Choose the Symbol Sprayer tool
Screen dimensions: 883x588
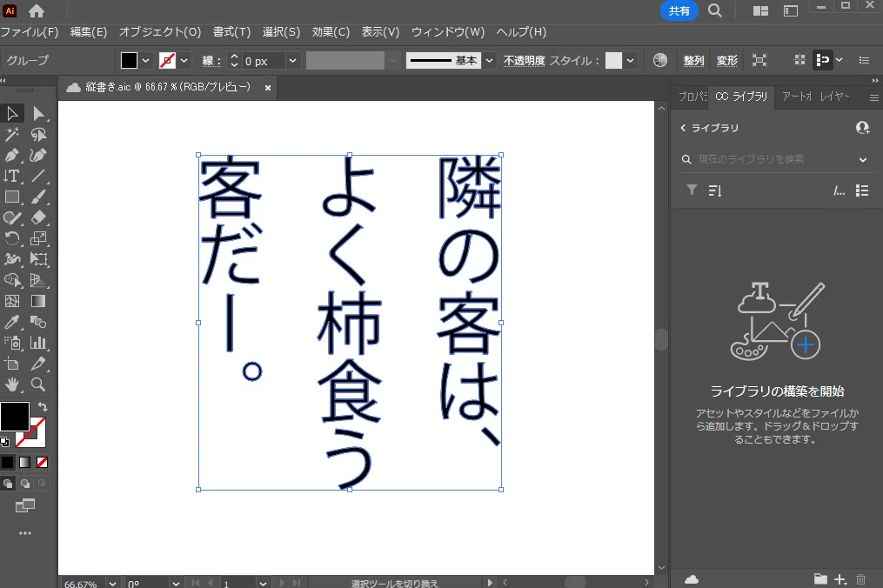(x=12, y=343)
